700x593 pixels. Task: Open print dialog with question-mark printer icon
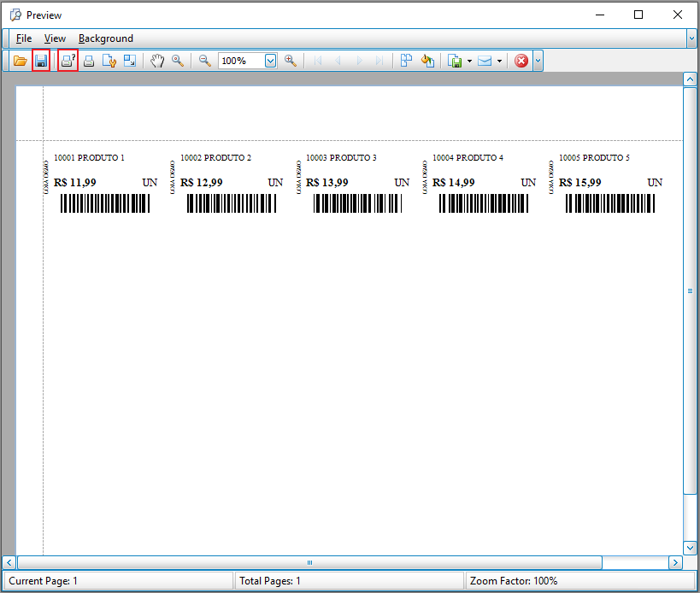(x=68, y=61)
